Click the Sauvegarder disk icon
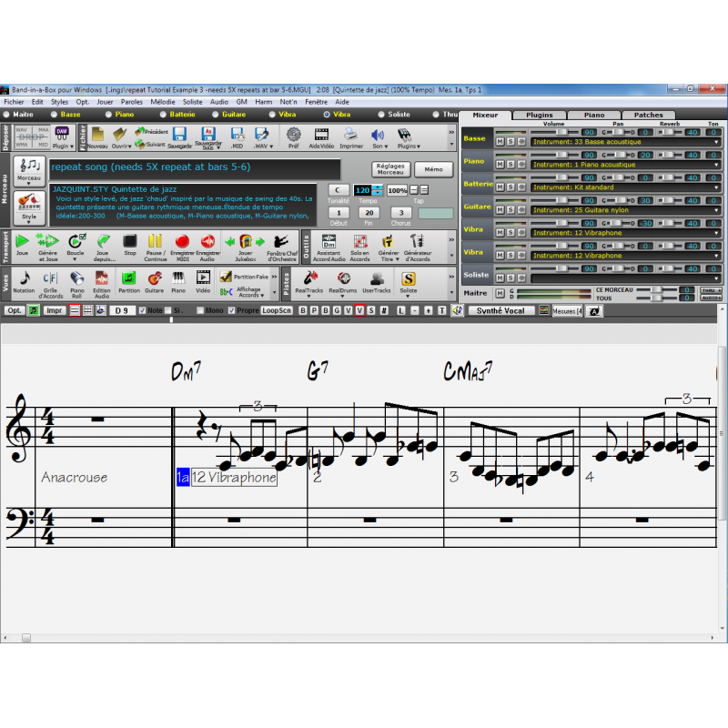 (179, 135)
